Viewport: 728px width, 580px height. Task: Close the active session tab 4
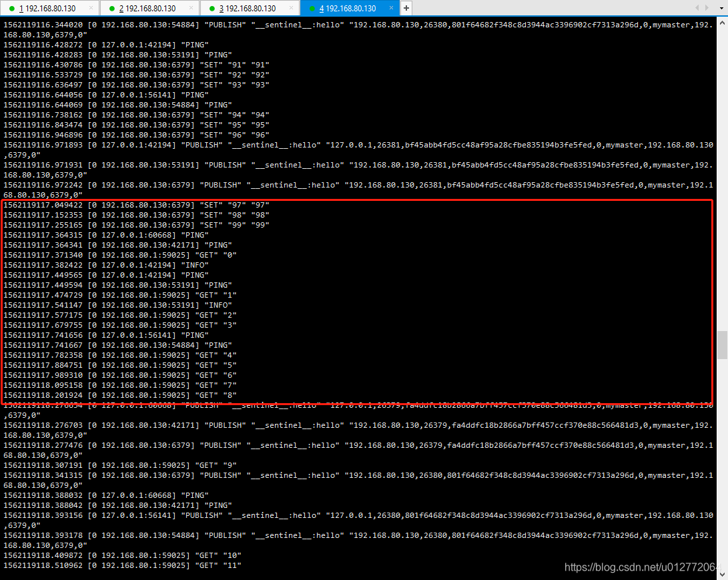point(392,8)
